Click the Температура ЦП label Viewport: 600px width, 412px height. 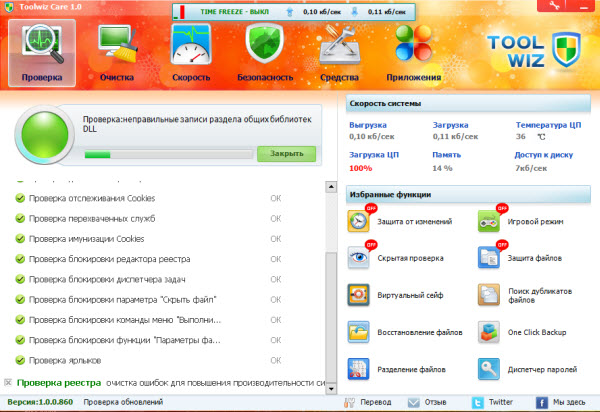(548, 125)
